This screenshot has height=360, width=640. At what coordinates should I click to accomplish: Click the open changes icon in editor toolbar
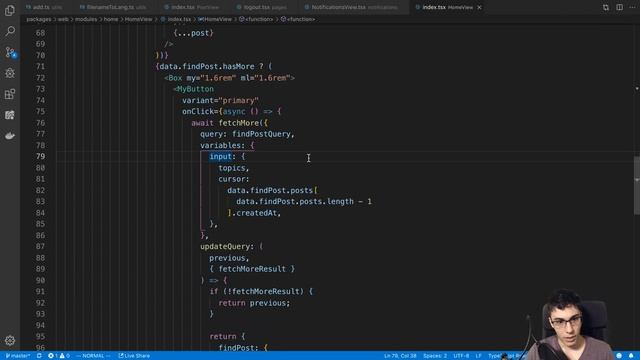606,7
